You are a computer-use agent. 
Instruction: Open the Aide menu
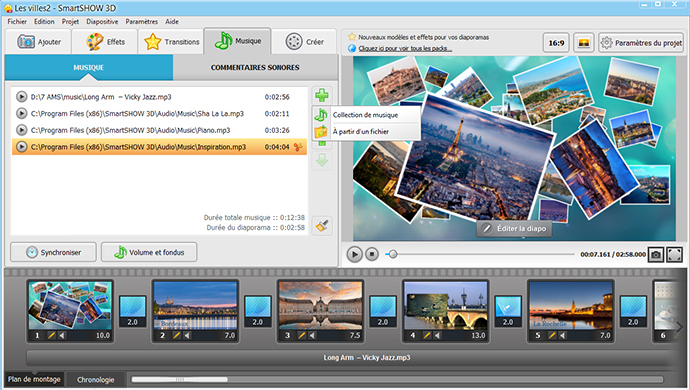click(172, 22)
